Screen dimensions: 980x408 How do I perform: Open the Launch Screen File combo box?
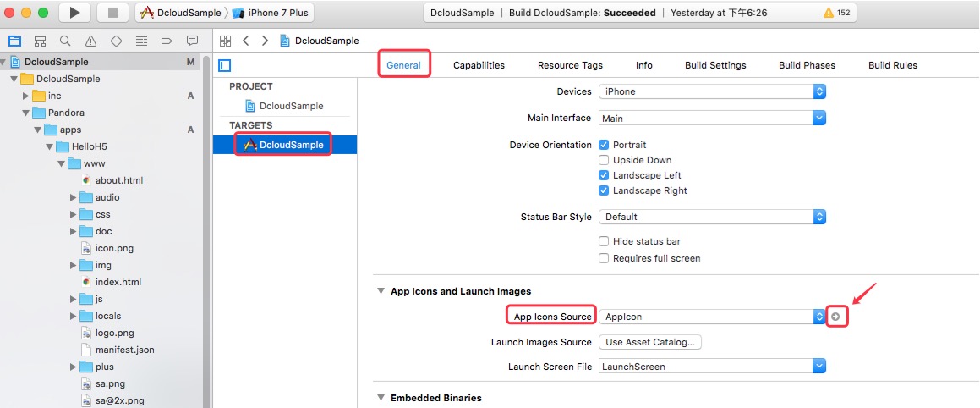pyautogui.click(x=712, y=366)
